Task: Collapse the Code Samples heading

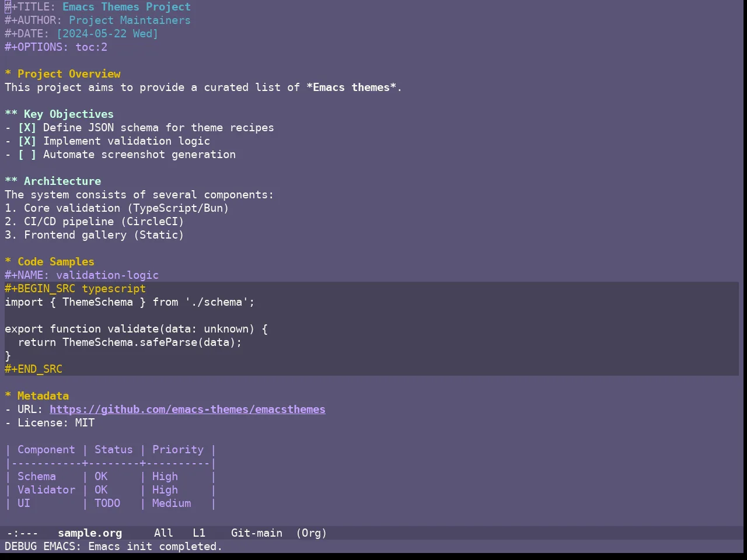Action: pos(50,262)
